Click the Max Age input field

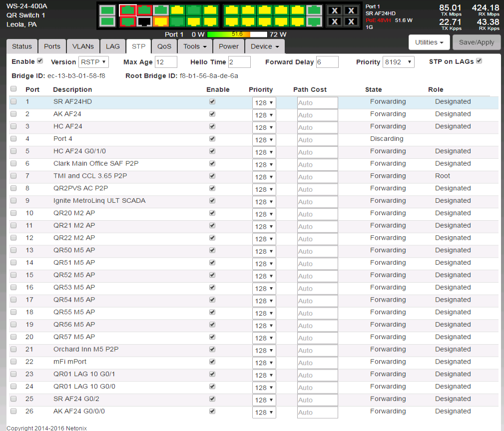click(x=166, y=62)
